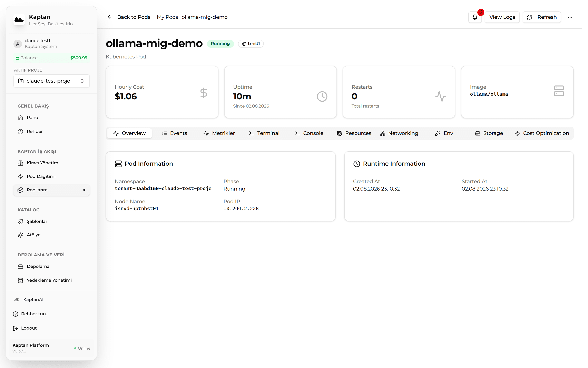This screenshot has width=588, height=368.
Task: Open Pod Dağıtımı page
Action: click(51, 176)
